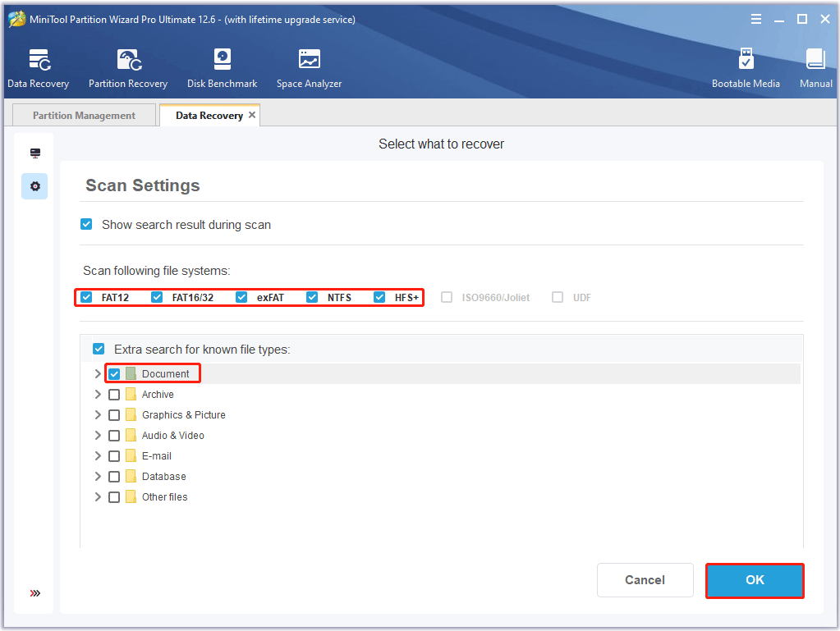840x631 pixels.
Task: Select the scan settings gear icon
Action: 34,186
